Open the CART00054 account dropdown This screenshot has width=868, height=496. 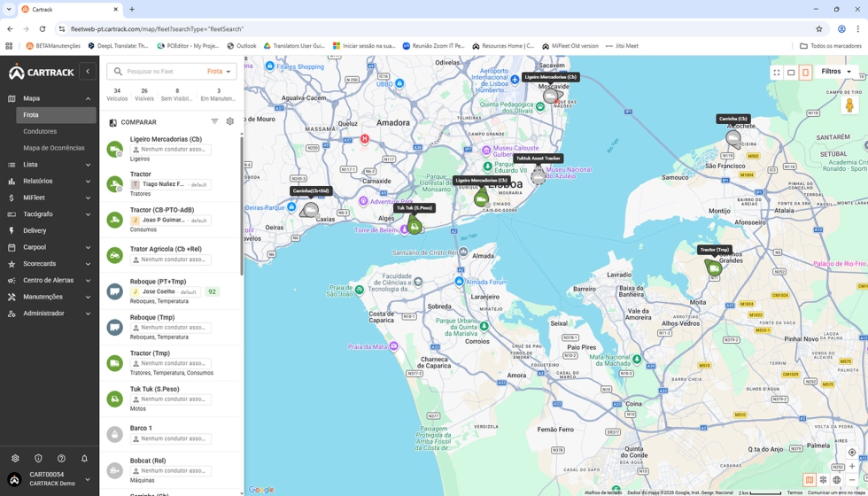(88, 479)
